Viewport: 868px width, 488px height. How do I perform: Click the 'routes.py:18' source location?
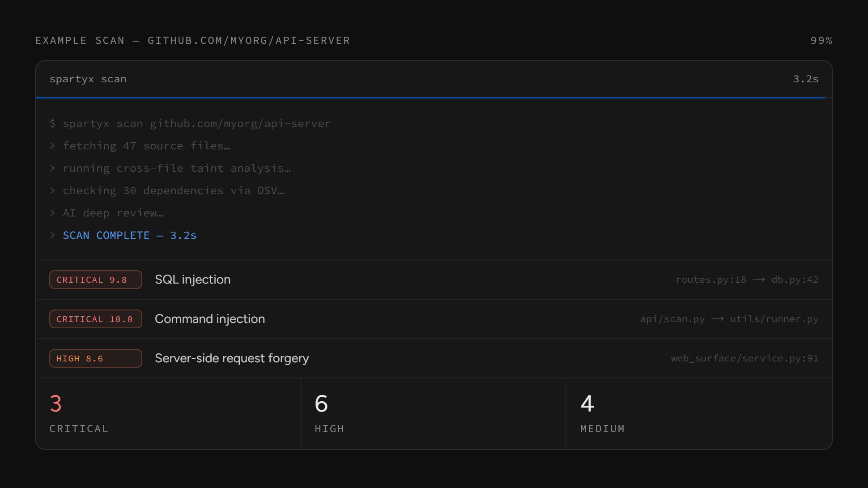coord(711,280)
